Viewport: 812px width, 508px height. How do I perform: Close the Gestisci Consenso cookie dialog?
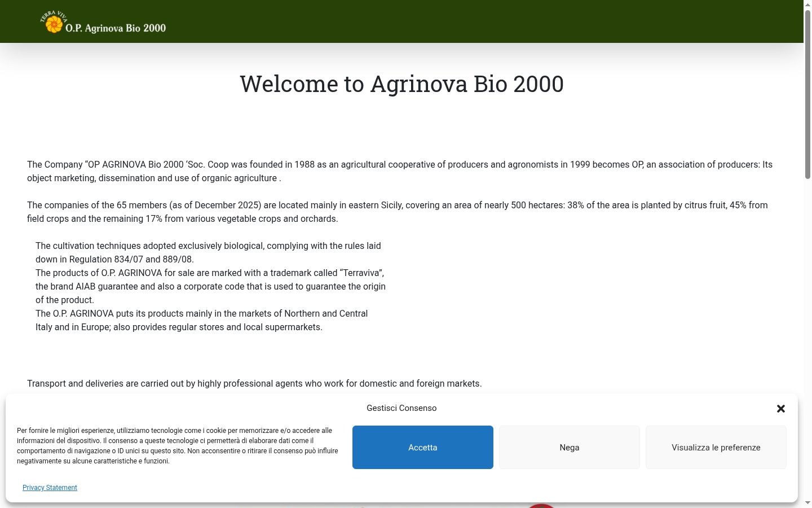pos(781,409)
